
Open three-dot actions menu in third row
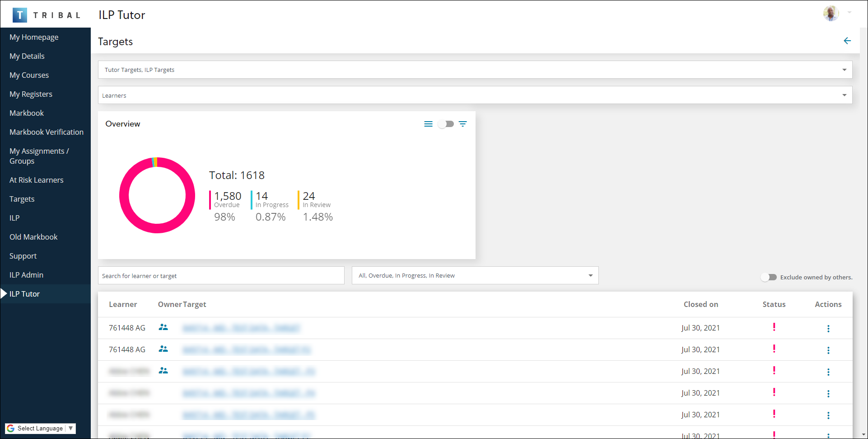click(x=828, y=372)
